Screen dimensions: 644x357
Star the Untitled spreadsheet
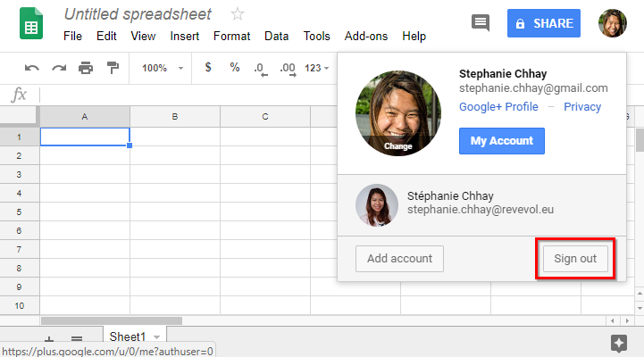pyautogui.click(x=238, y=14)
